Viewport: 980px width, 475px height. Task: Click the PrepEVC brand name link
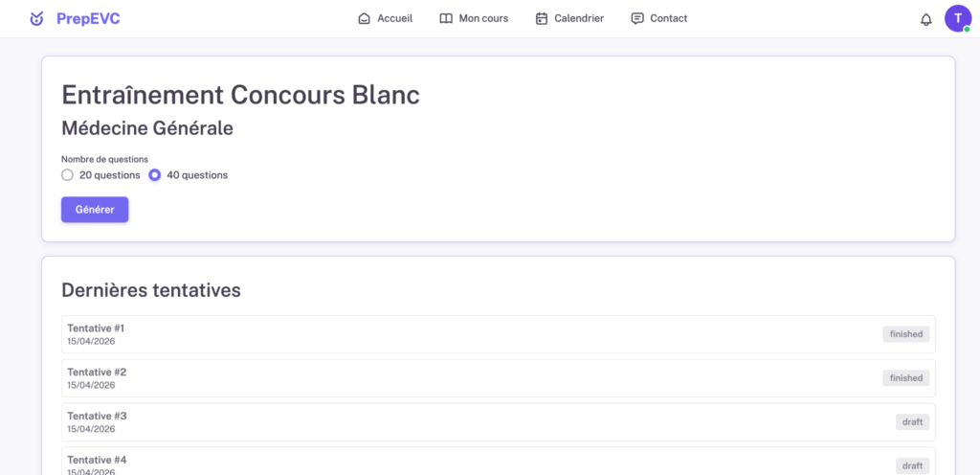(88, 18)
